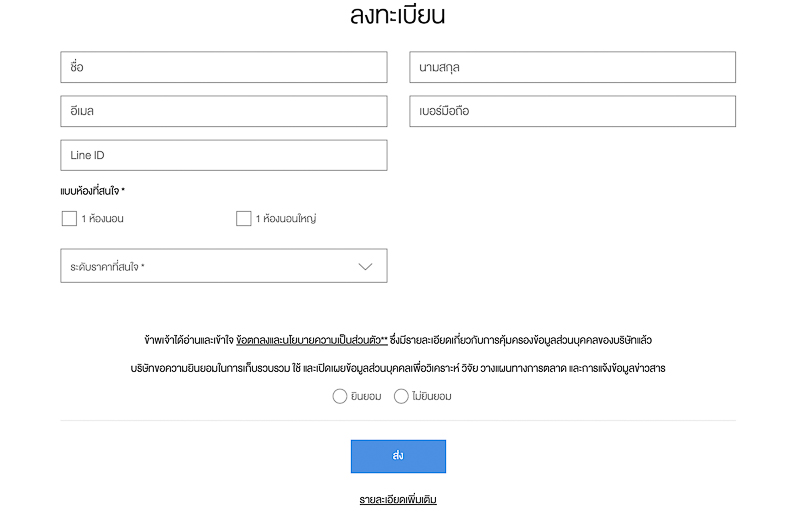The height and width of the screenshot is (514, 800).
Task: Click the "1 ห้องนอนใหญ่" checkbox label text
Action: point(286,218)
